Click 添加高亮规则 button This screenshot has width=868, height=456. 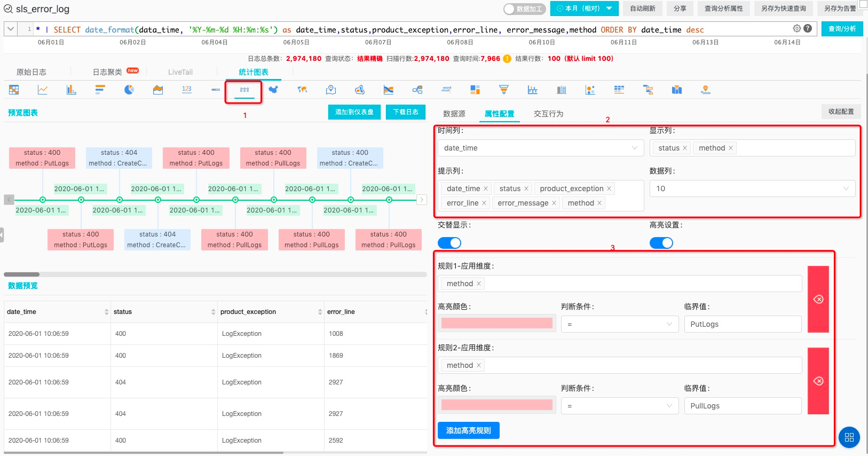[x=469, y=430]
